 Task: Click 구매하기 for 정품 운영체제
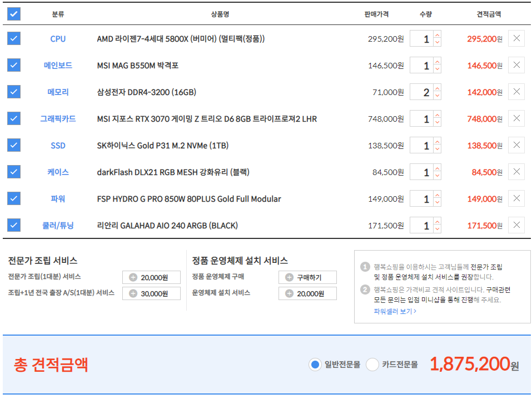tap(307, 277)
